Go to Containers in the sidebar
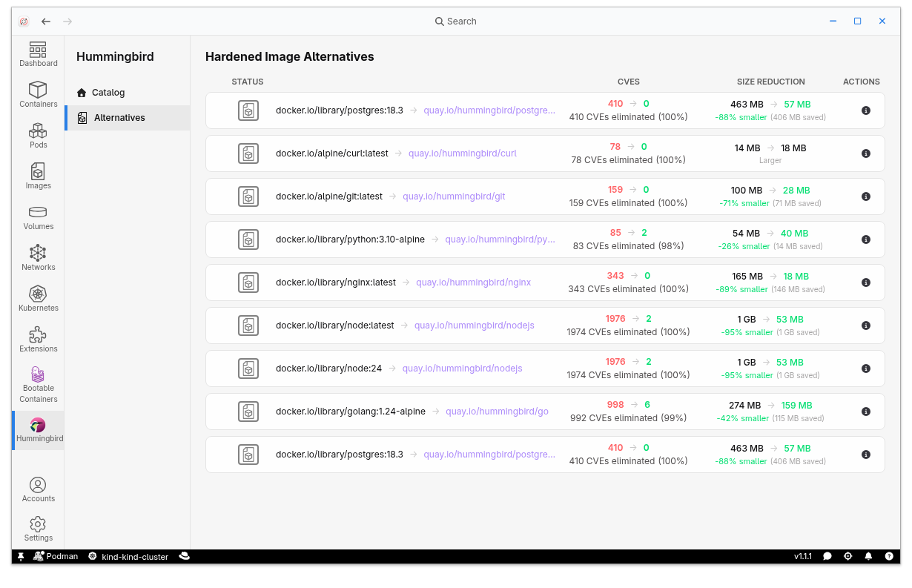This screenshot has width=912, height=588. (38, 96)
